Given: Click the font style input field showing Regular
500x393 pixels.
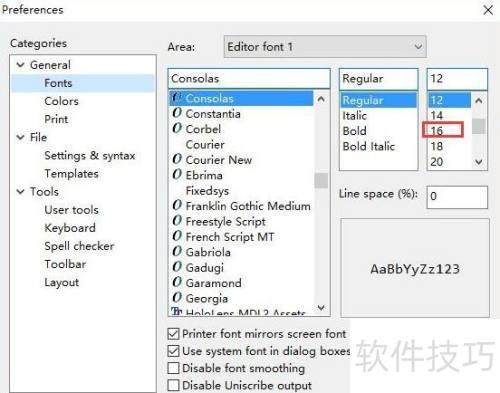Looking at the screenshot, I should pyautogui.click(x=378, y=79).
